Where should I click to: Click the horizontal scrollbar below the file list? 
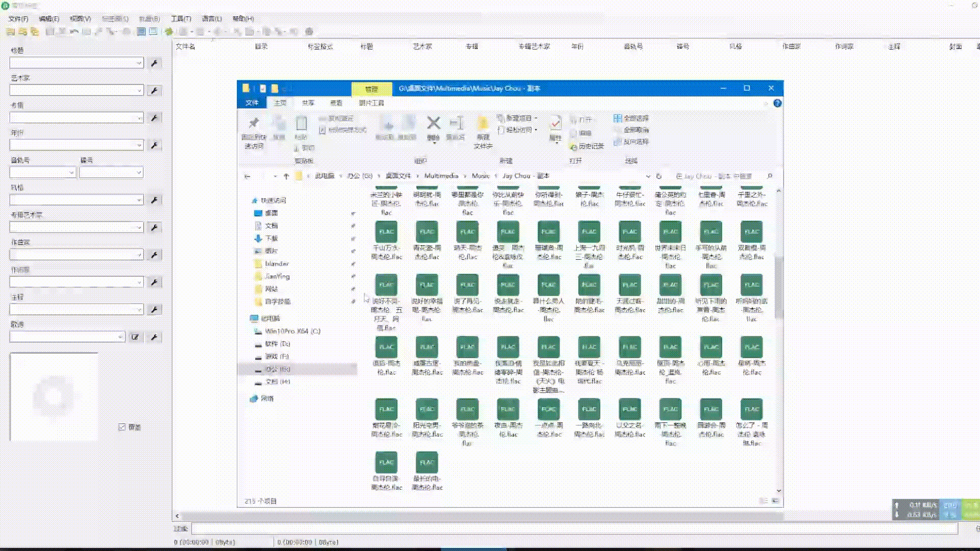point(459,516)
